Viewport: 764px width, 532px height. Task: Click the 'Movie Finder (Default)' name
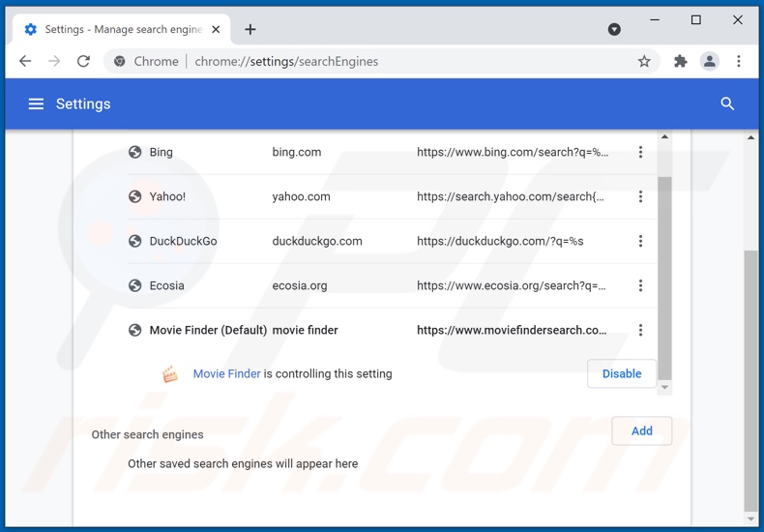pyautogui.click(x=208, y=330)
